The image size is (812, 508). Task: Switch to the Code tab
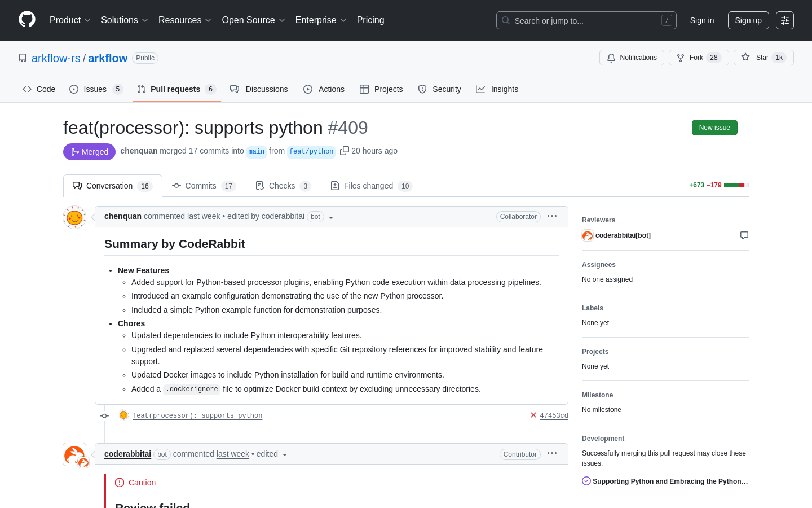pyautogui.click(x=39, y=89)
